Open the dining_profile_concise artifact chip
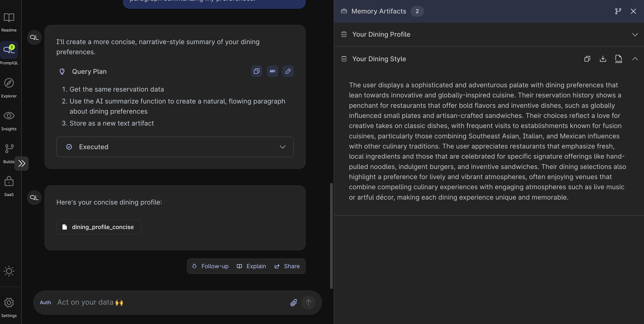Image resolution: width=644 pixels, height=324 pixels. click(99, 227)
